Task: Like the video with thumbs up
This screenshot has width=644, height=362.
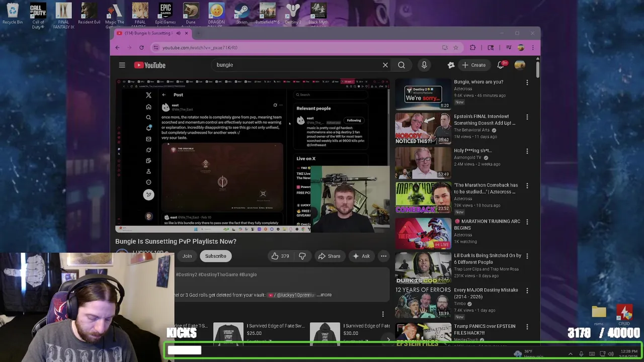Action: pyautogui.click(x=281, y=256)
